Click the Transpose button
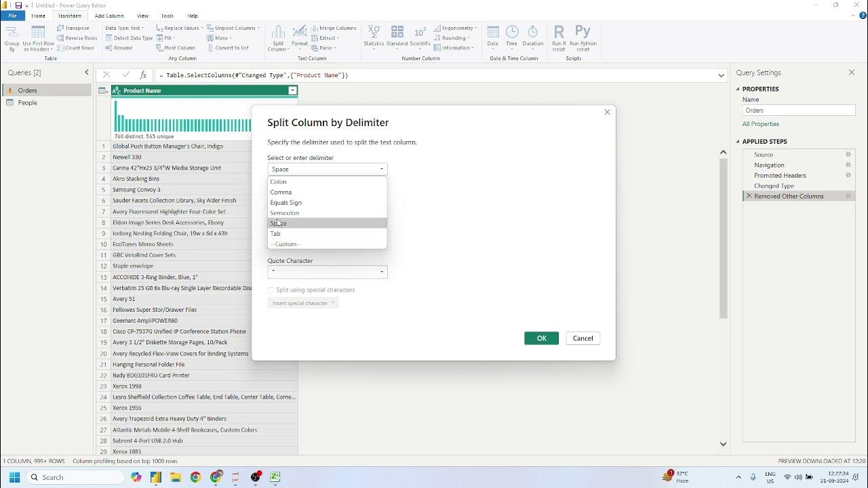Image resolution: width=868 pixels, height=488 pixels. pos(73,28)
